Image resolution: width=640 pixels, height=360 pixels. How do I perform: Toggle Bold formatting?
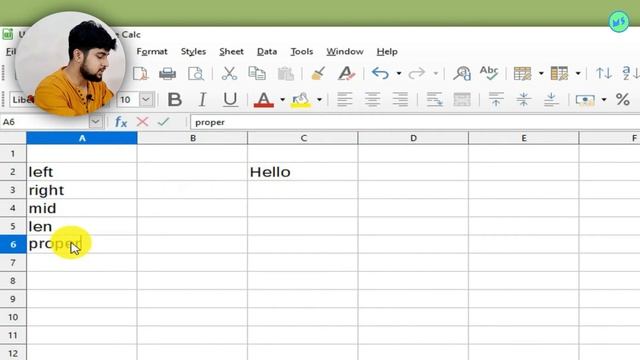[175, 100]
